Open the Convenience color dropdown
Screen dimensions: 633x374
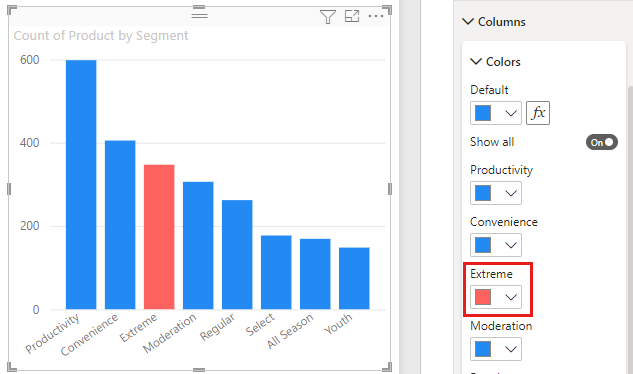496,245
